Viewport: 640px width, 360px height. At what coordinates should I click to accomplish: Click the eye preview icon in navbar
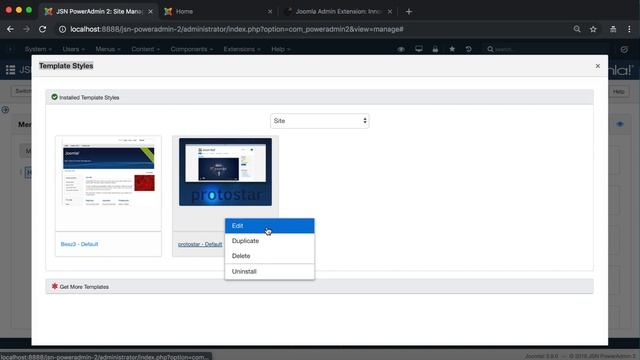click(x=401, y=49)
